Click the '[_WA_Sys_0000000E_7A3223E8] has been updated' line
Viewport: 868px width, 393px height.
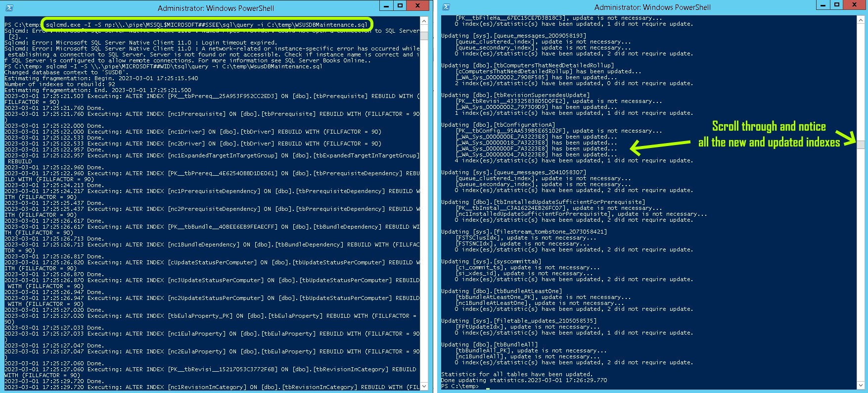(x=536, y=137)
